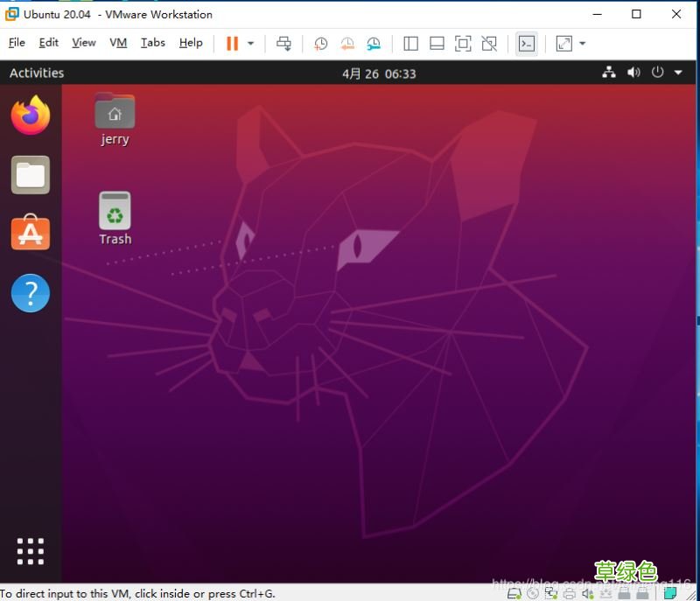Click the Ubuntu volume icon in top bar
700x601 pixels.
pos(633,73)
